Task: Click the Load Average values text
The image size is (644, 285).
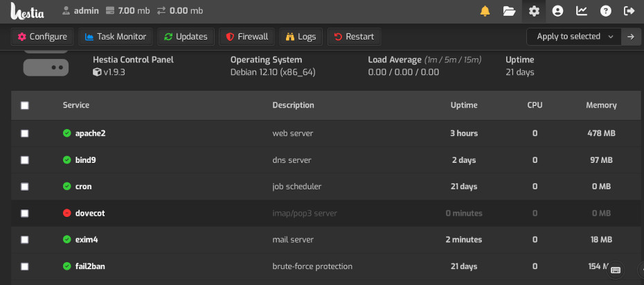Action: click(404, 72)
